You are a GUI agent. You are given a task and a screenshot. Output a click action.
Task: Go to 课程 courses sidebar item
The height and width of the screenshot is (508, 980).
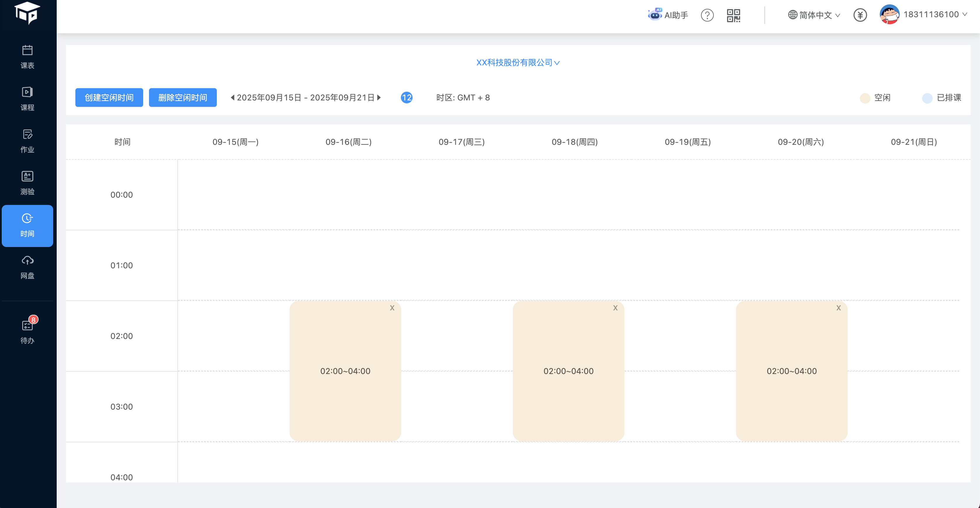click(27, 99)
